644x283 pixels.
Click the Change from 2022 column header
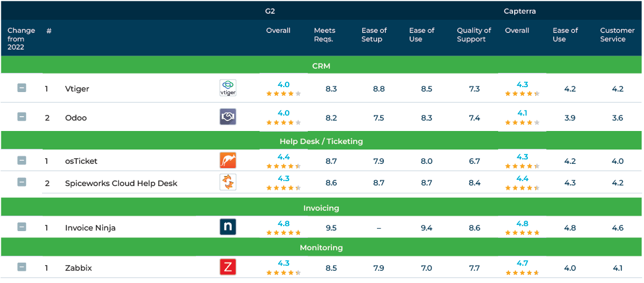[22, 39]
